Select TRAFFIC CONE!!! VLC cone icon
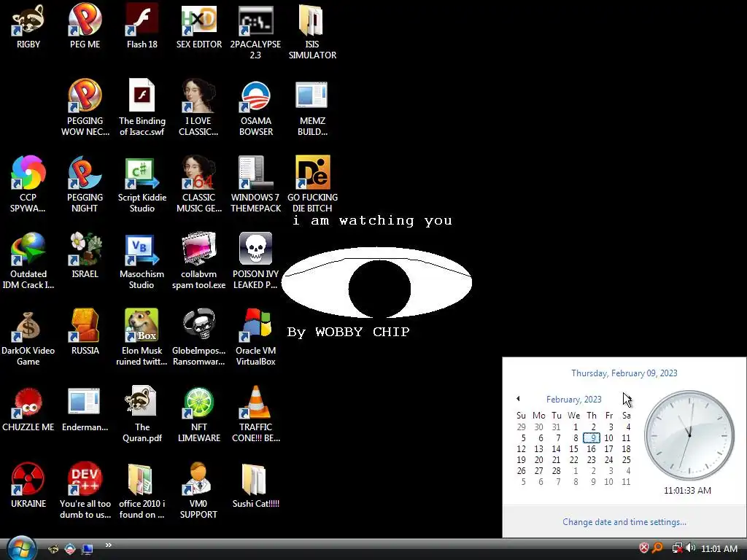Image resolution: width=747 pixels, height=560 pixels. 255,414
